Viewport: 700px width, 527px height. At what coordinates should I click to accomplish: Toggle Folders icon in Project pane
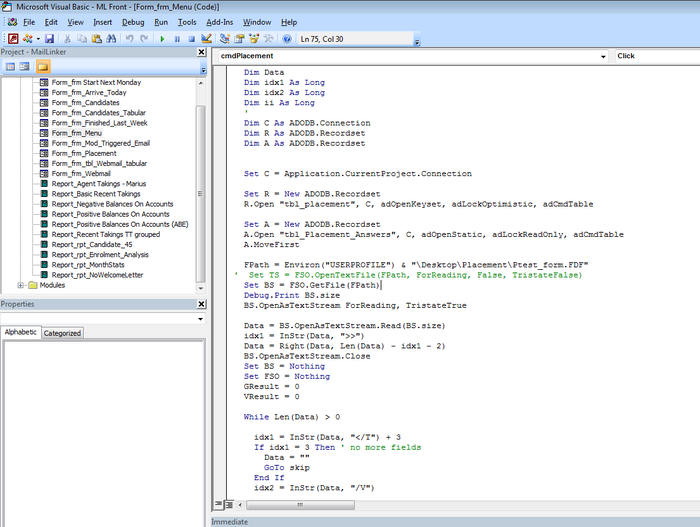(x=43, y=67)
